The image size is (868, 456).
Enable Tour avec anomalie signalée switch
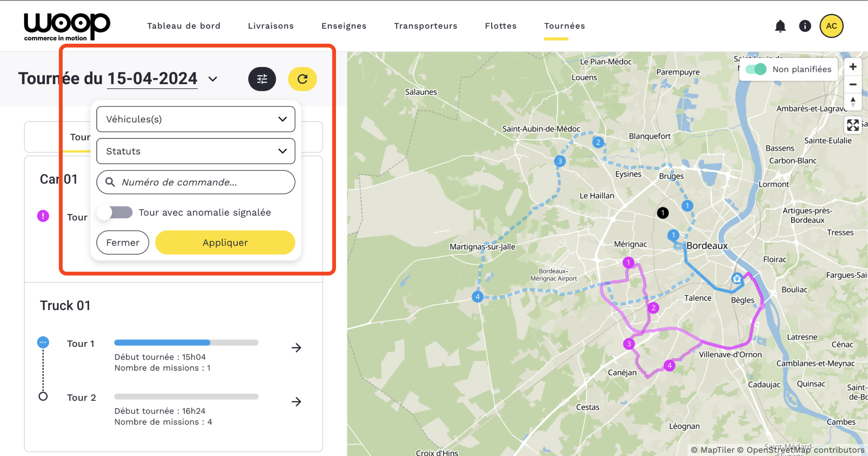[x=115, y=212]
